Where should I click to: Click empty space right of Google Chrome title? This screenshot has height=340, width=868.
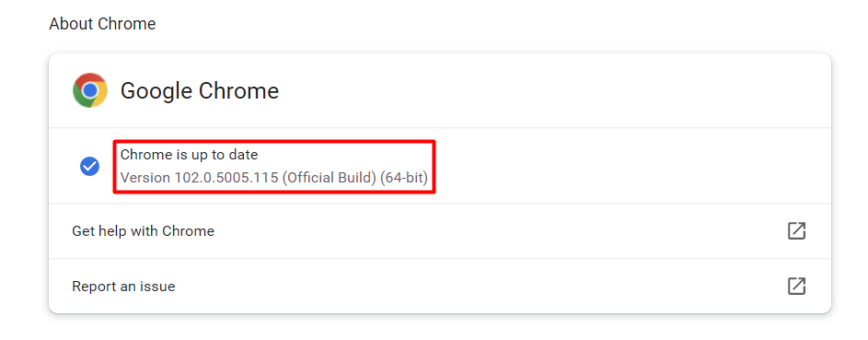click(x=553, y=91)
